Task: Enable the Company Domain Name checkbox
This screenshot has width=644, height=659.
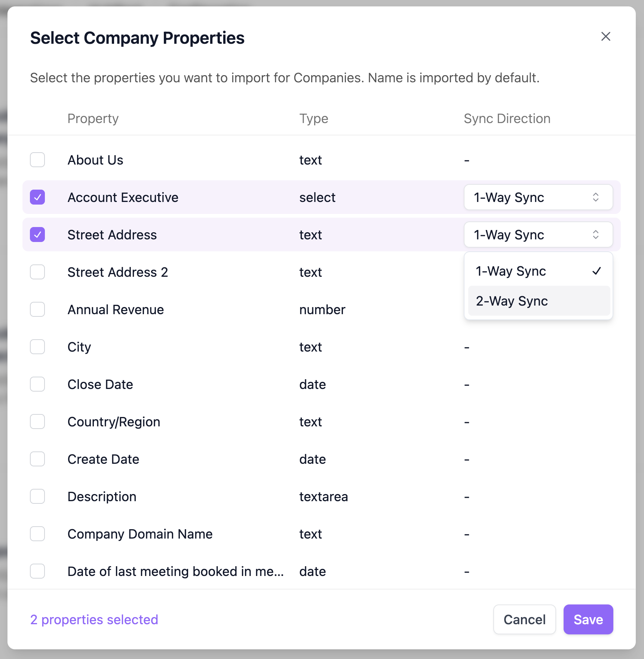Action: click(37, 534)
